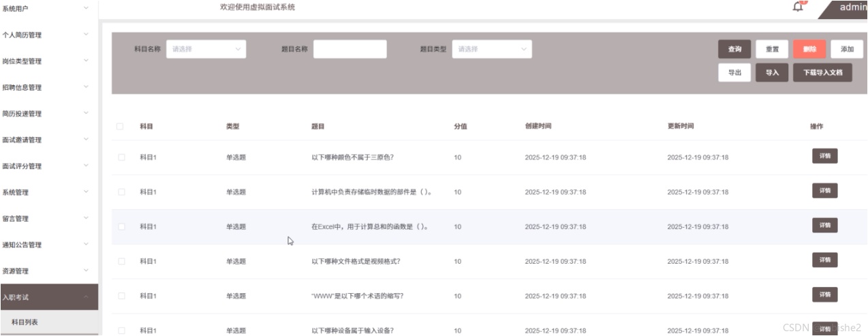Open 详情 for the 三原色 question
The image size is (868, 336).
[824, 156]
